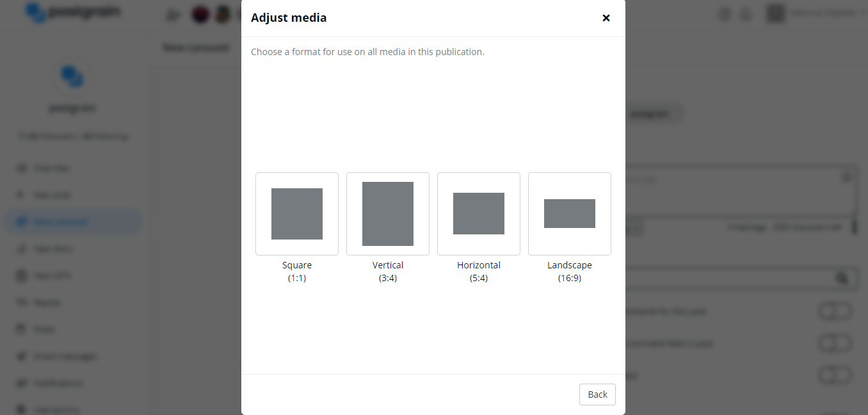Select the Square (1:1) format thumbnail
Viewport: 868px width, 415px height.
click(297, 214)
